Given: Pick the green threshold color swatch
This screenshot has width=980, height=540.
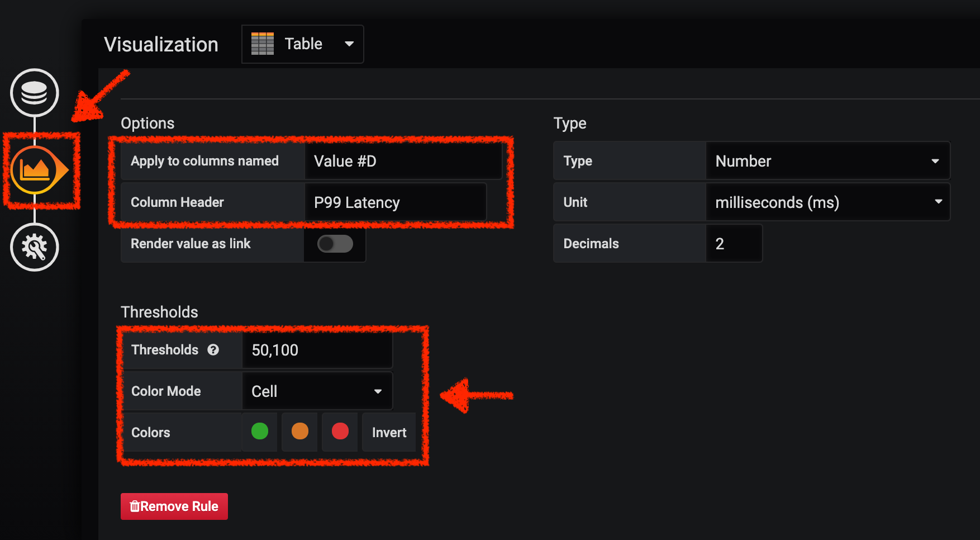Looking at the screenshot, I should (x=260, y=432).
